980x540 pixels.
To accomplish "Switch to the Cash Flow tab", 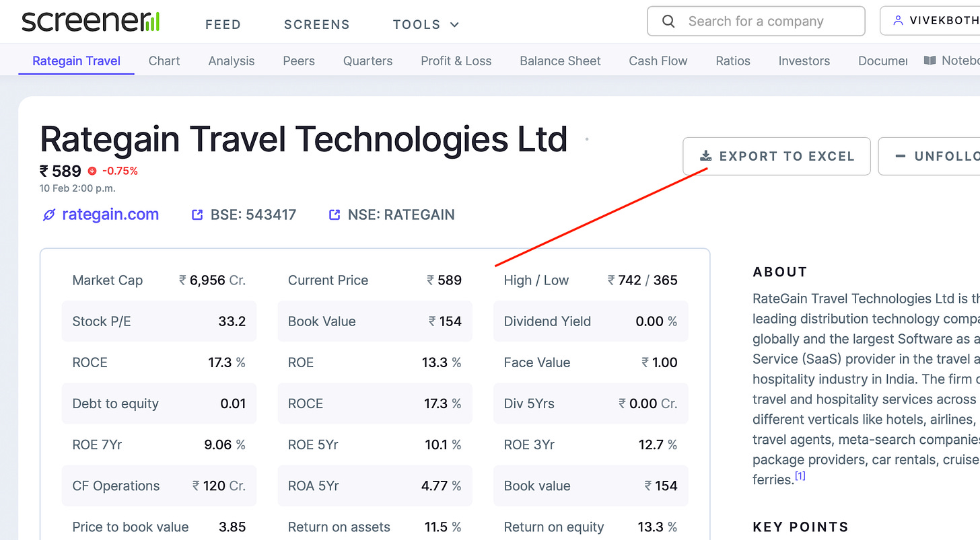I will [658, 61].
